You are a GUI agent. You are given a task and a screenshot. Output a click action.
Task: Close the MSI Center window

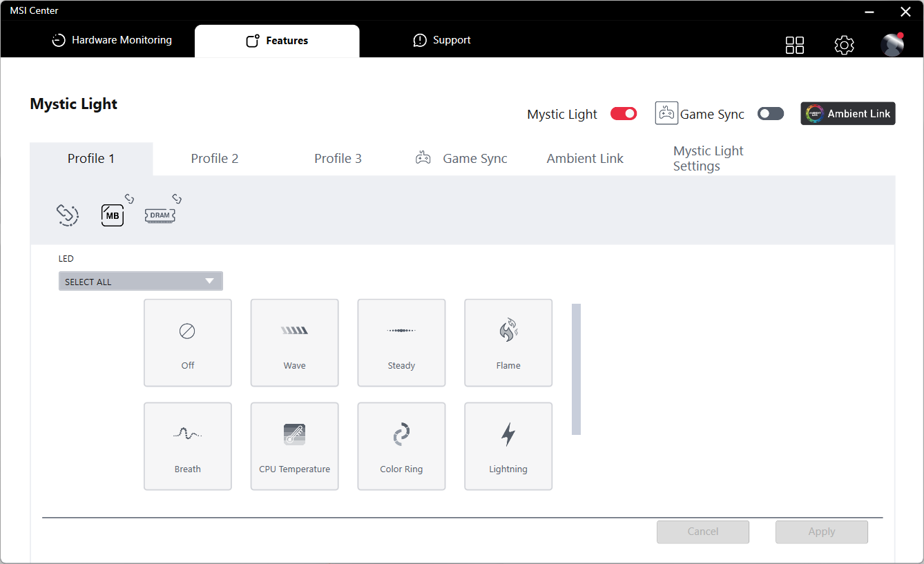pyautogui.click(x=905, y=11)
